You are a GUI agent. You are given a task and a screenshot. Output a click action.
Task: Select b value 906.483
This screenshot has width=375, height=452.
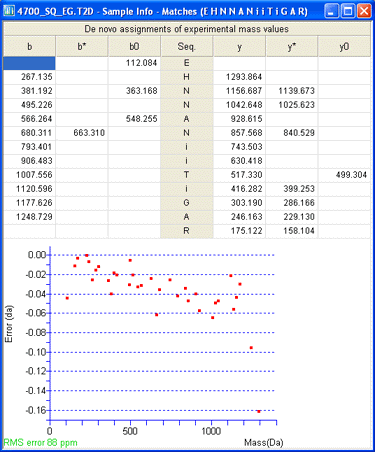pos(37,161)
